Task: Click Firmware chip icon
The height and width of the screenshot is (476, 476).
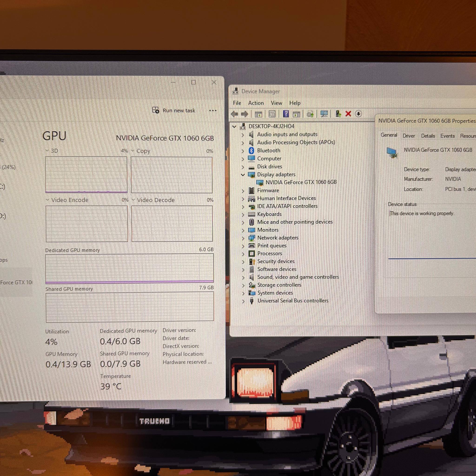Action: click(251, 190)
